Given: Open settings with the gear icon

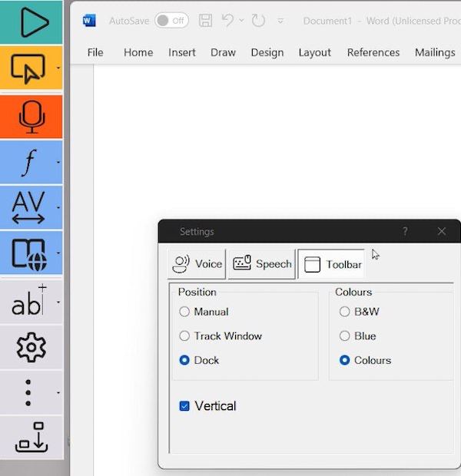Looking at the screenshot, I should click(x=32, y=347).
